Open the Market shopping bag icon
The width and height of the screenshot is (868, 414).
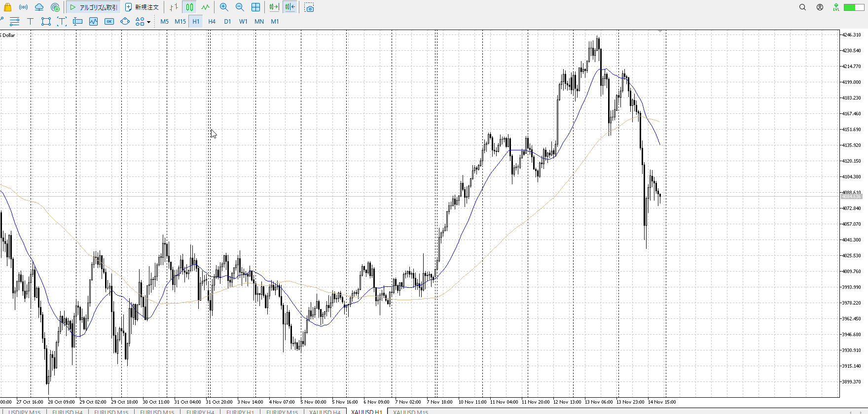pos(7,7)
